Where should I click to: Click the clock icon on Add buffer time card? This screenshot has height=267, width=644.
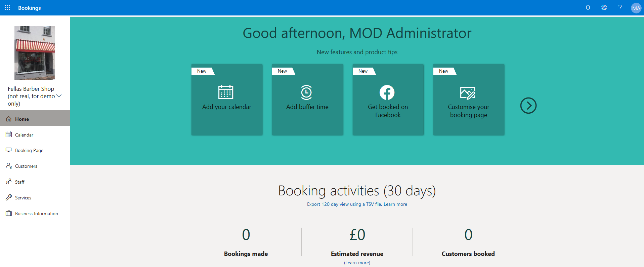pos(306,92)
